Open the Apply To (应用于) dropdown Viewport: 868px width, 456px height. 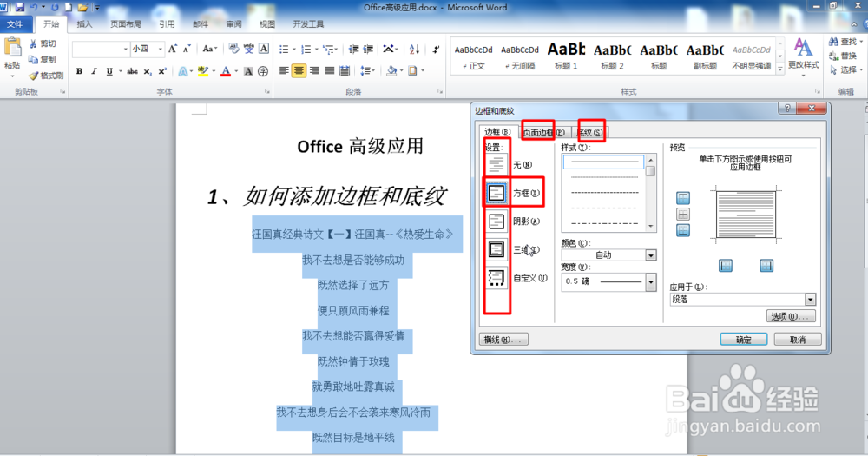pyautogui.click(x=810, y=300)
